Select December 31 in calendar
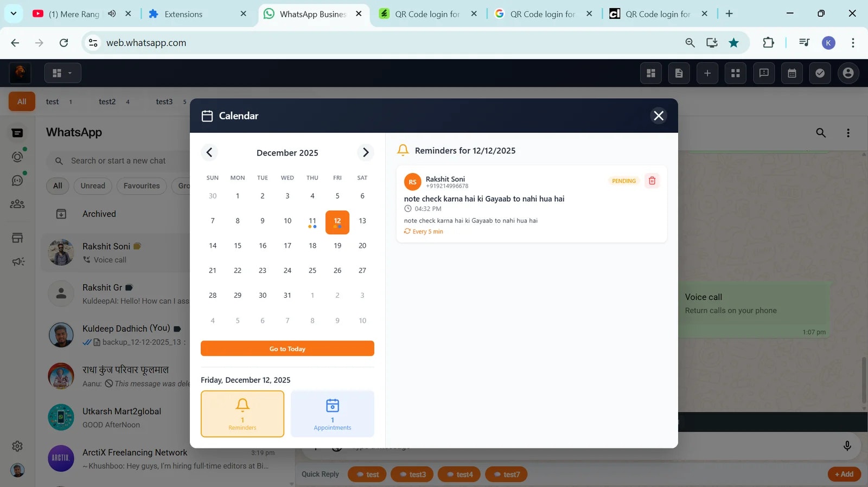This screenshot has width=868, height=487. [x=288, y=295]
